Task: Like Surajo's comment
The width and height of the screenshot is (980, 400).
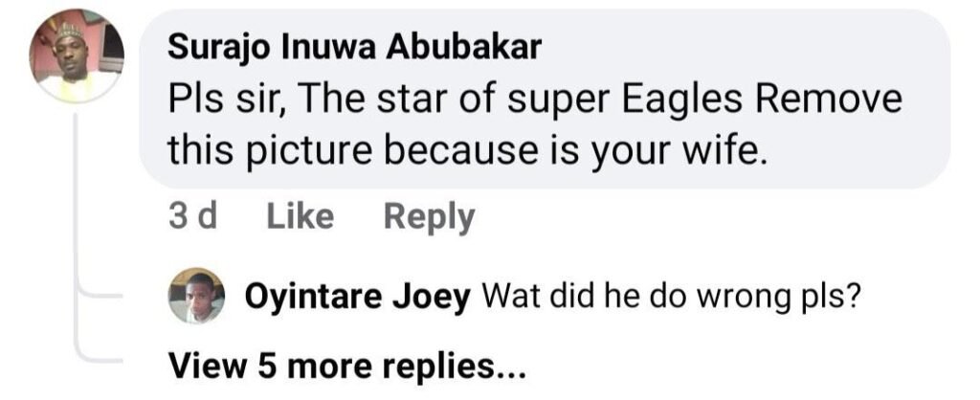Action: [300, 217]
